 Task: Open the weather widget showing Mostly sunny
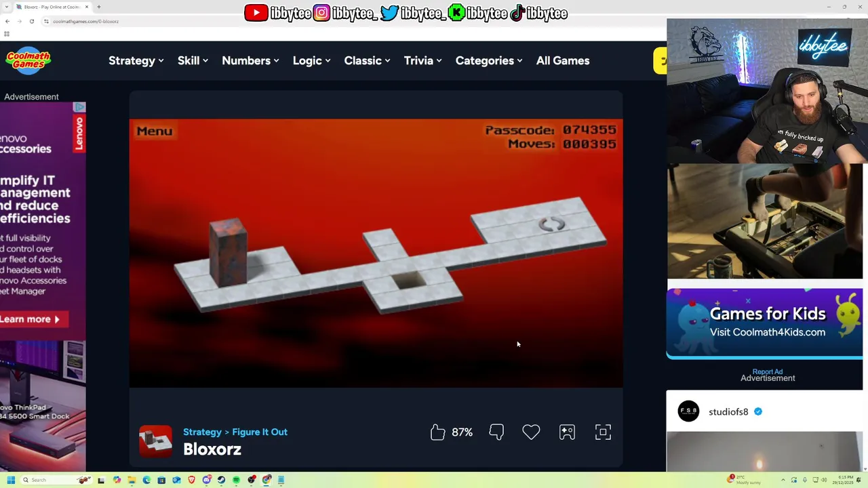[744, 480]
